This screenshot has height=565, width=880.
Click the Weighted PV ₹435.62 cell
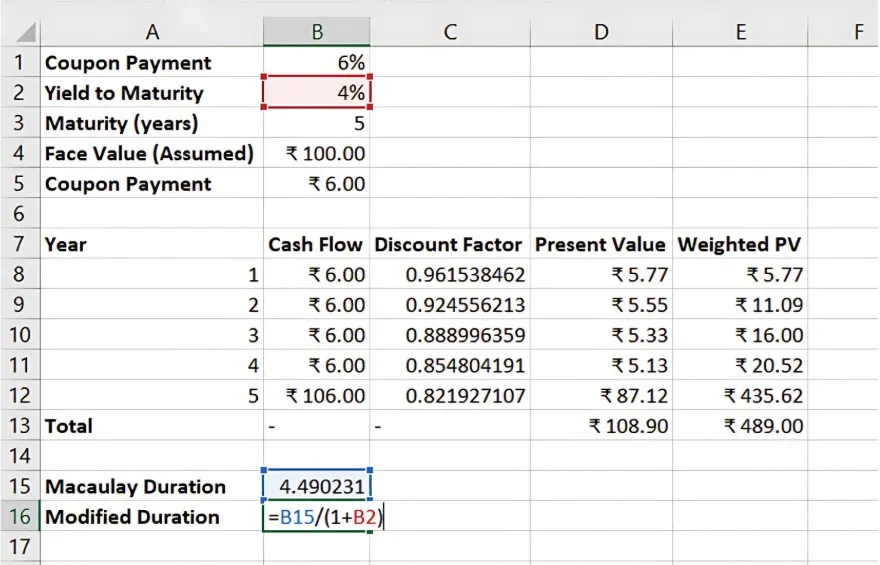coord(741,396)
